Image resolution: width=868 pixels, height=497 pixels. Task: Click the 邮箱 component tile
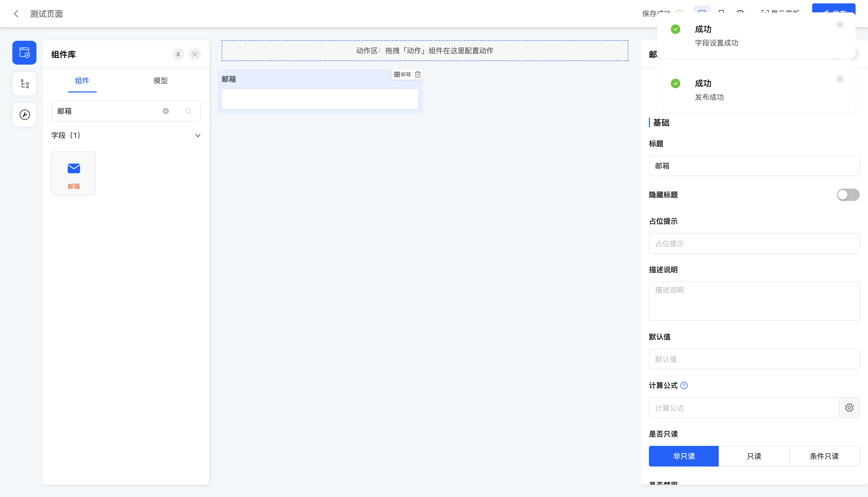(x=73, y=173)
